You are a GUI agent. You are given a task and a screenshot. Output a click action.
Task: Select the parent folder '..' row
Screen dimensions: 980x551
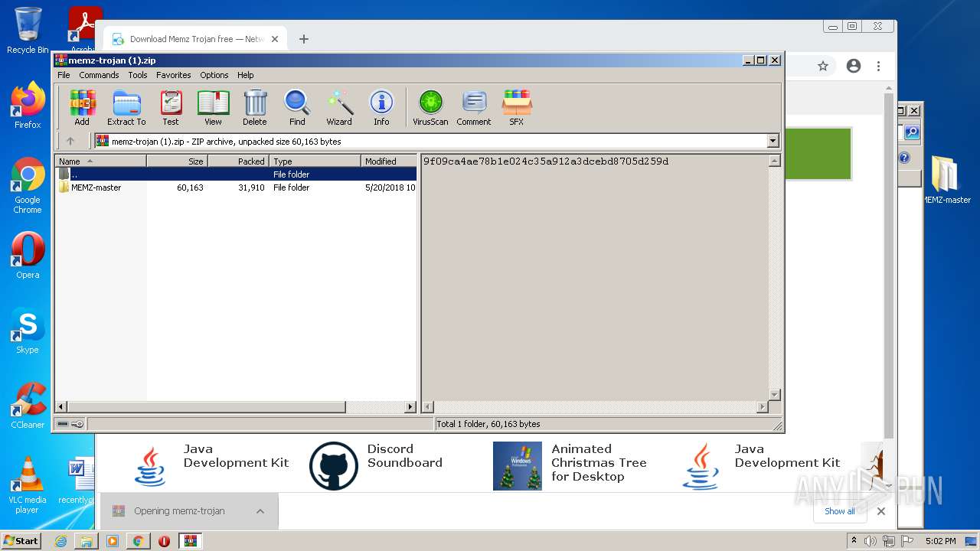(237, 174)
